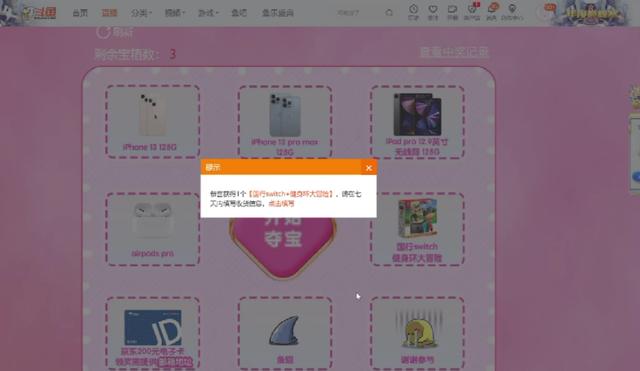This screenshot has width=640, height=371.
Task: Select the JD 200 yuan e-card prize
Action: coord(153,333)
